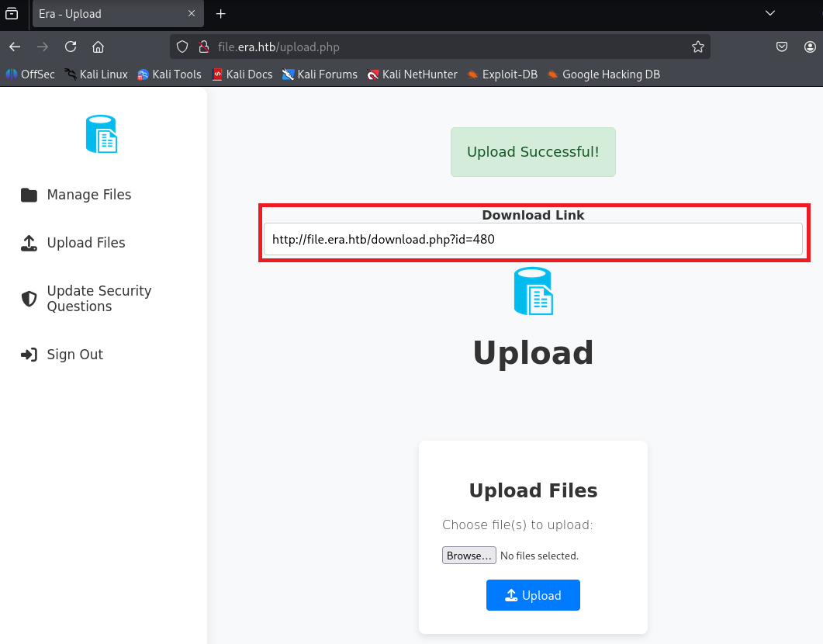Reload the current page

(x=71, y=47)
